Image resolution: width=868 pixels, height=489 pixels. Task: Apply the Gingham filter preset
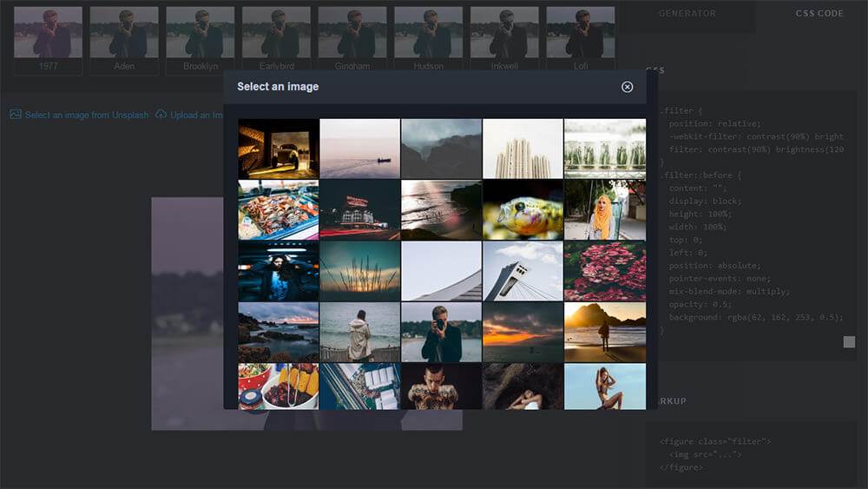(x=352, y=39)
